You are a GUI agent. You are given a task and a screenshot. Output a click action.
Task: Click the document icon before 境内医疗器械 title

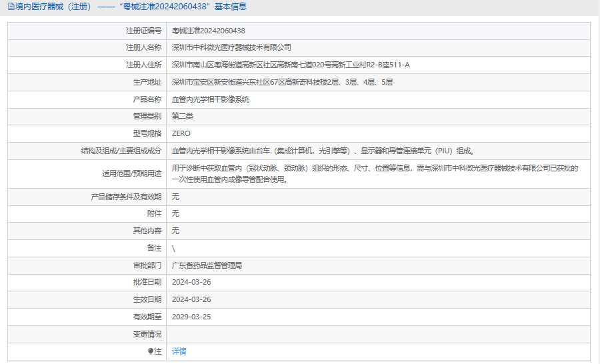[x=11, y=7]
